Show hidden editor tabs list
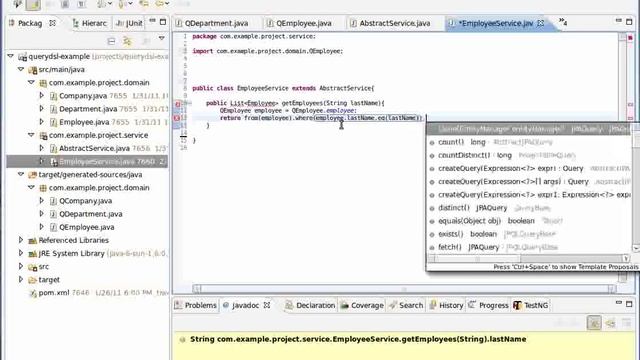 point(563,22)
